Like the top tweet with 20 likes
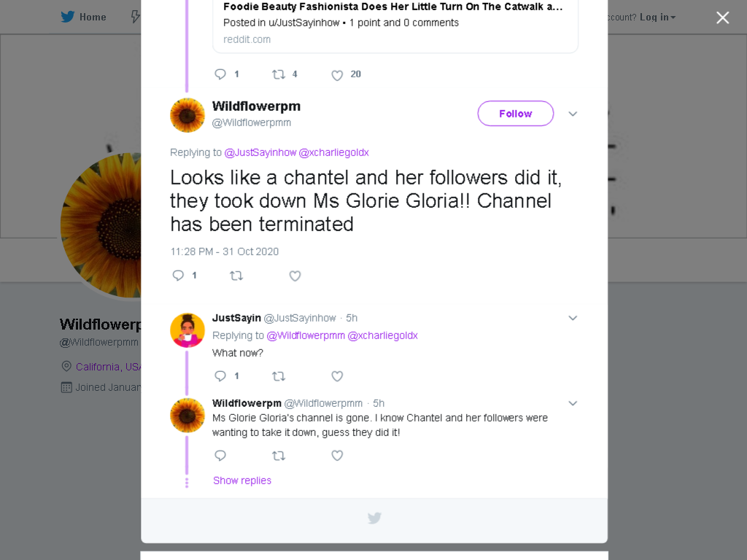The width and height of the screenshot is (747, 560). tap(337, 75)
